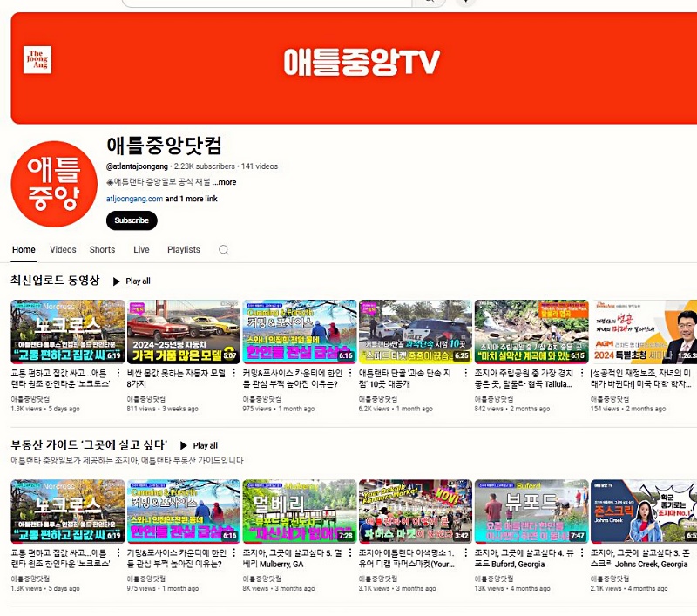
Task: Open the three-dot menu for Buford, Georgia video
Action: click(582, 553)
